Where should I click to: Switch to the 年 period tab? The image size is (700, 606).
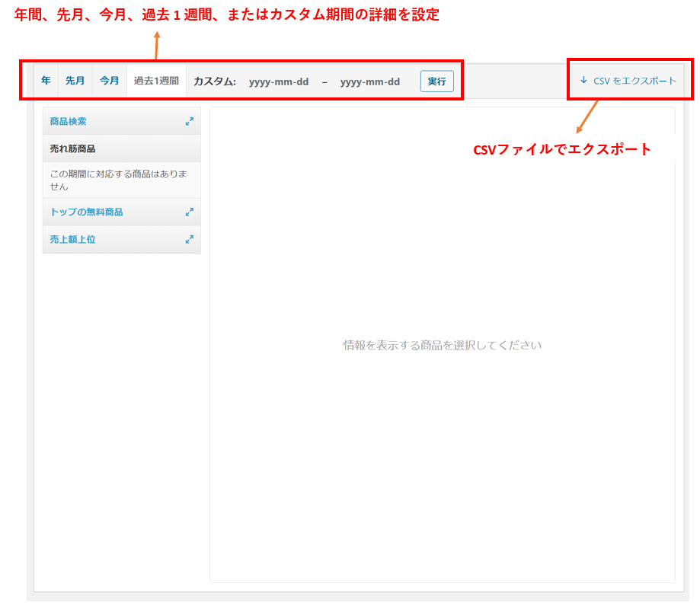[x=46, y=81]
